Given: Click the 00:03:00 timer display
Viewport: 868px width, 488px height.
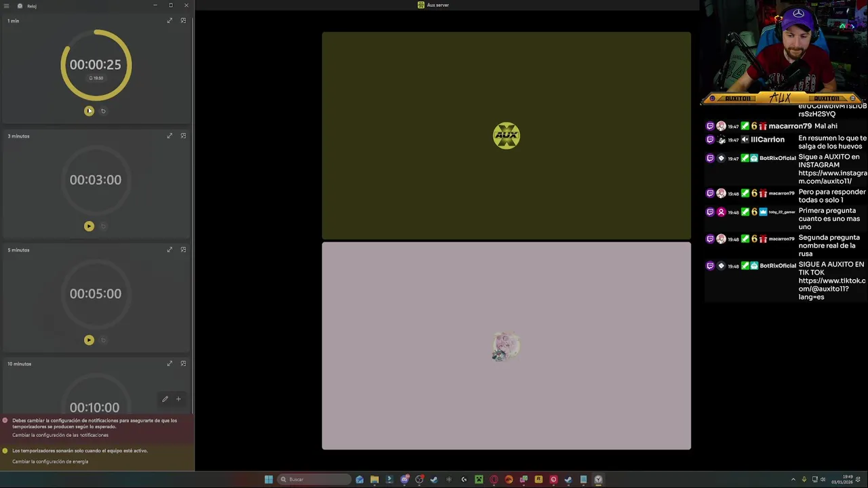Looking at the screenshot, I should pyautogui.click(x=95, y=180).
